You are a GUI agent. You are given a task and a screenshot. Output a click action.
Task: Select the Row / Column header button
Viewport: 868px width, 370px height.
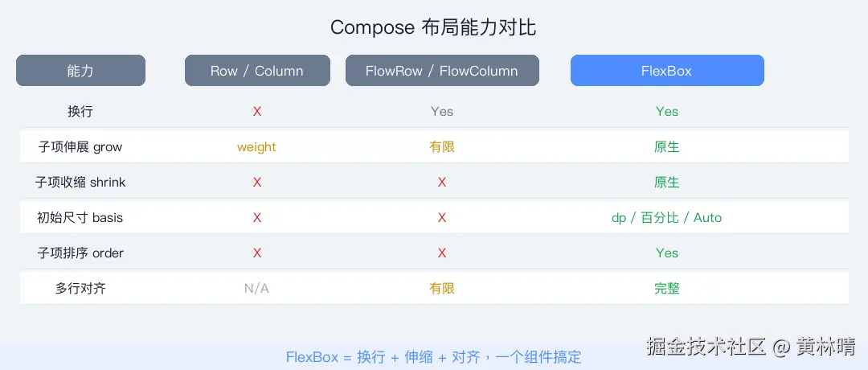257,71
